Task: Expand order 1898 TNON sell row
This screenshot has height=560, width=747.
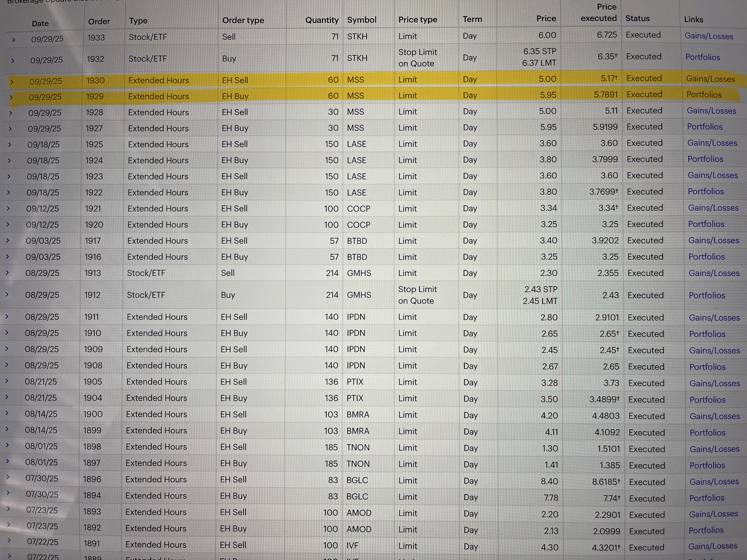Action: [7, 446]
